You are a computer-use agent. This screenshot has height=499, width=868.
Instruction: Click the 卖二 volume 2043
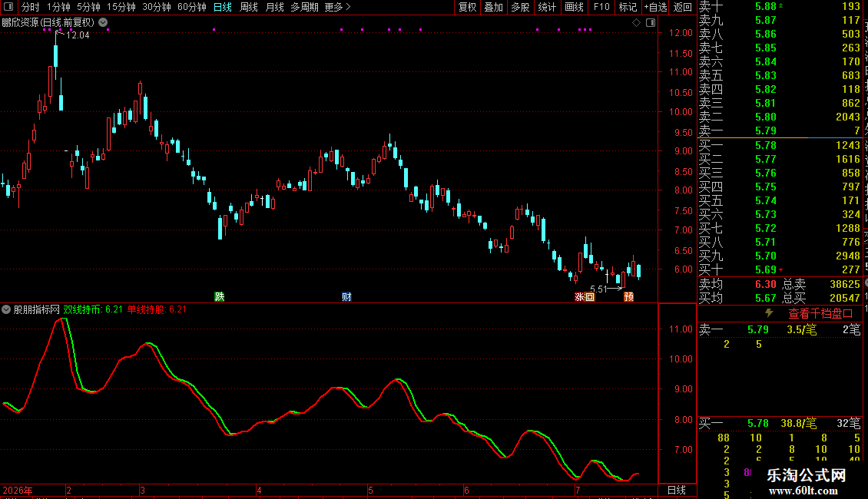[847, 117]
